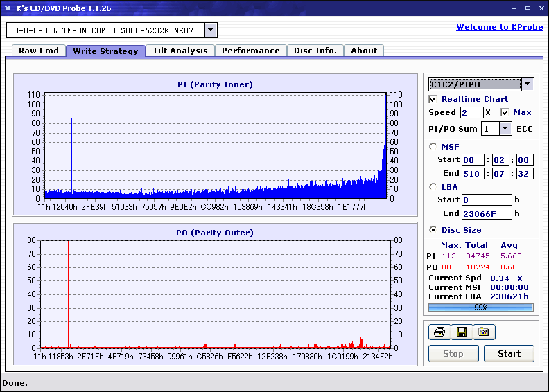Screen dimensions: 549x392
Task: Go to the Performance tab
Action: pos(250,51)
